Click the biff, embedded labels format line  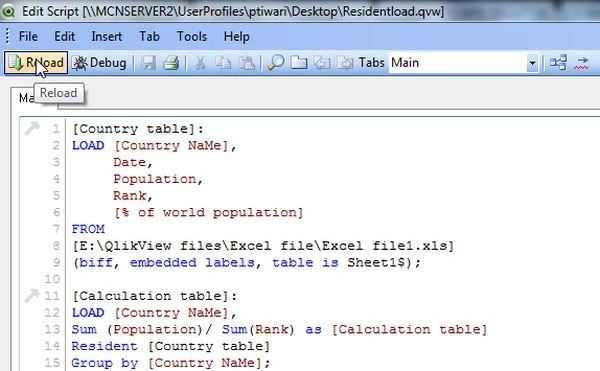pyautogui.click(x=247, y=263)
